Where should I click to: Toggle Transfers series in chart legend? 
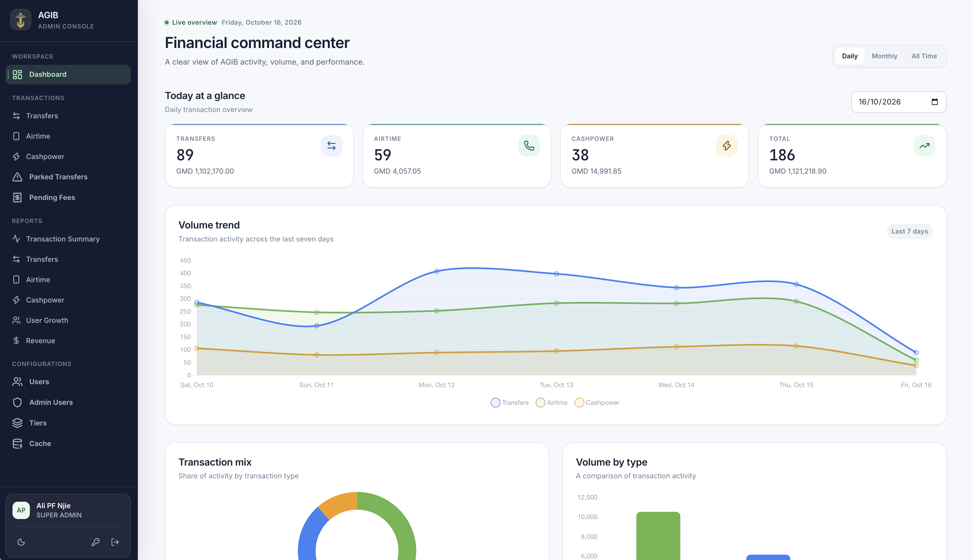(509, 403)
